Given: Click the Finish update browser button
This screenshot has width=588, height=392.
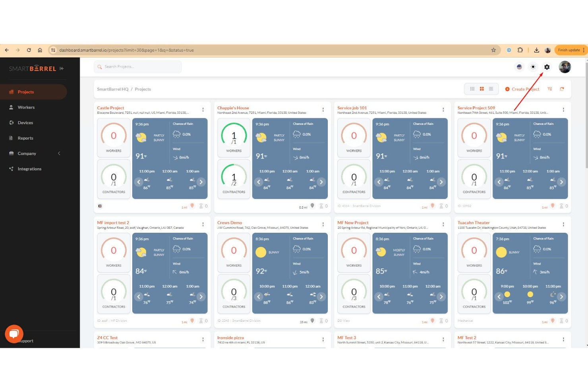Looking at the screenshot, I should pos(571,50).
